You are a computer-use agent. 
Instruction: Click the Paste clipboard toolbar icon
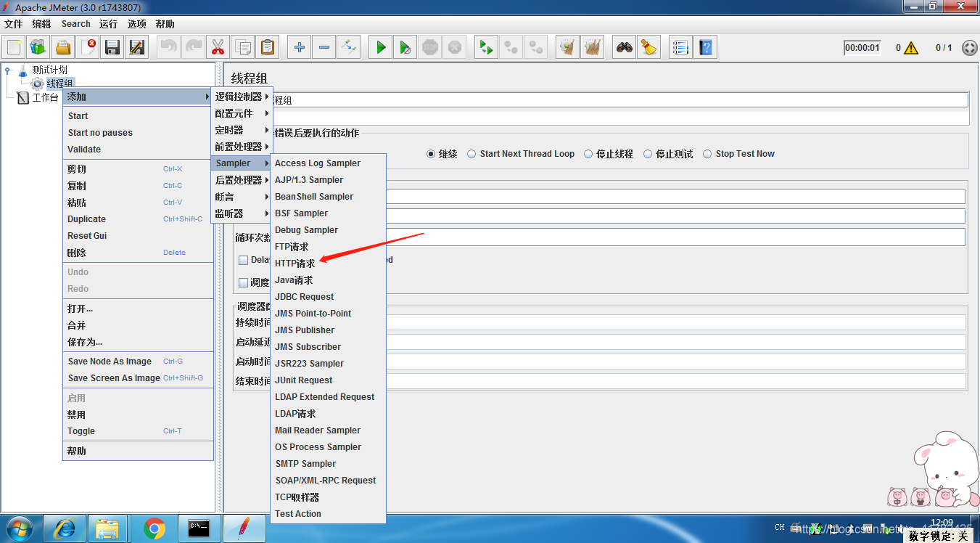268,48
